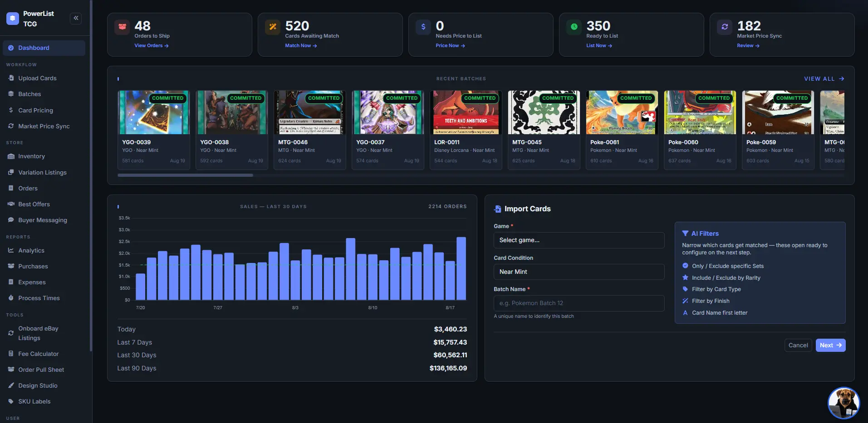Click the Batches stack icon in sidebar

click(x=11, y=94)
